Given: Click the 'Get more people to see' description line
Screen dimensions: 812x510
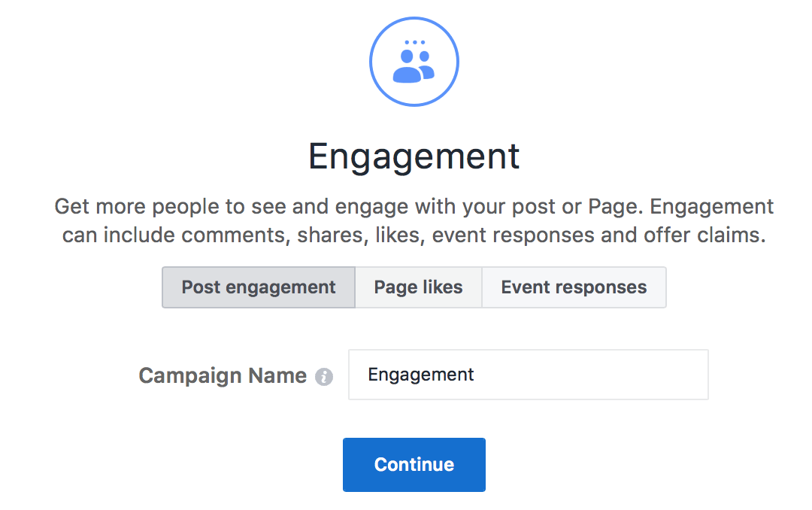Looking at the screenshot, I should [414, 206].
